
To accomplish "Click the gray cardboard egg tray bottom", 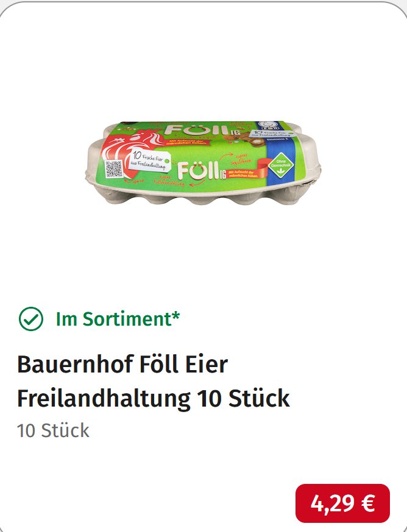I will pyautogui.click(x=204, y=196).
